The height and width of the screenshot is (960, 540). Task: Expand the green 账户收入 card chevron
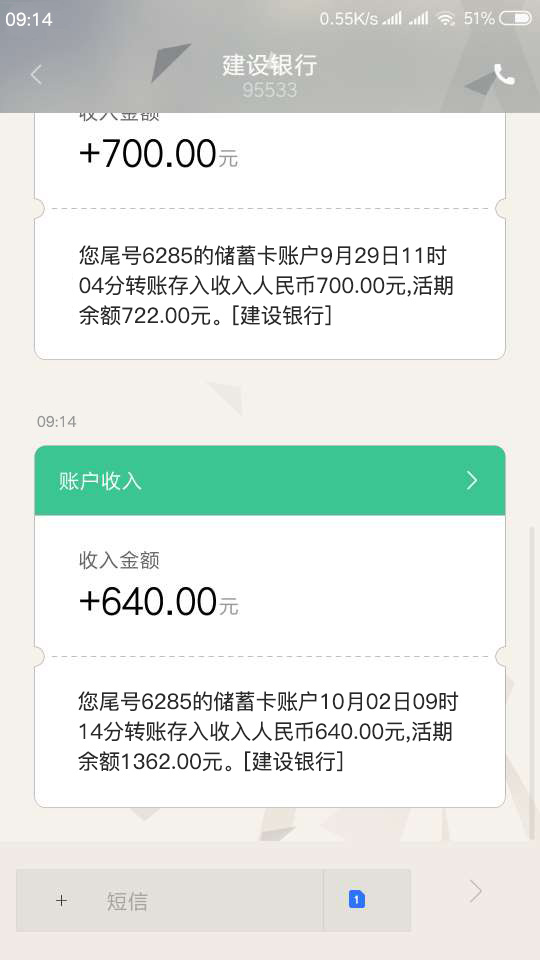(471, 481)
